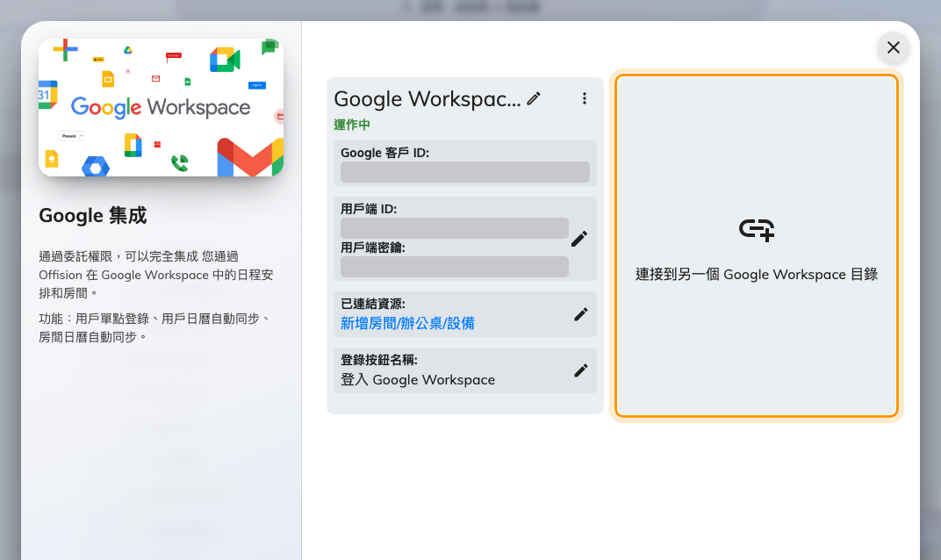
Task: Click the '登錄按鈕名稱:' label
Action: coord(378,360)
